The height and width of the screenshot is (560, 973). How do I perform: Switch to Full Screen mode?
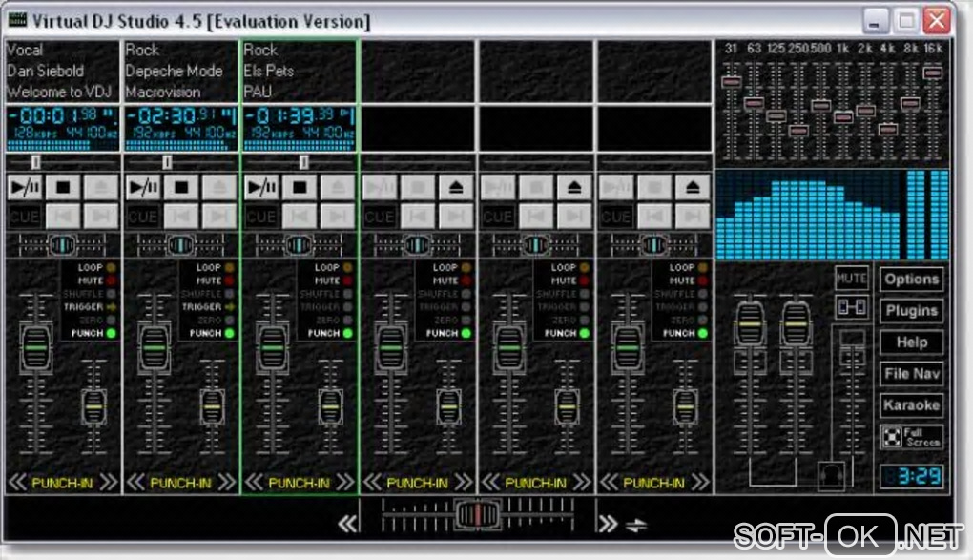912,437
